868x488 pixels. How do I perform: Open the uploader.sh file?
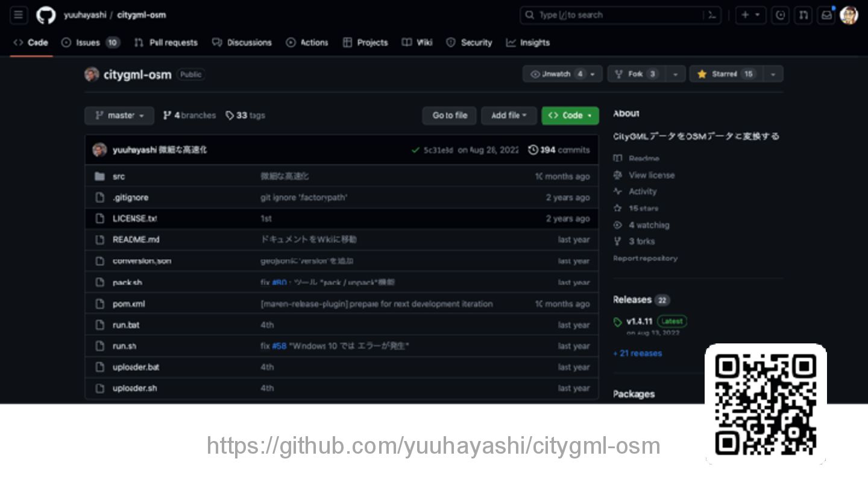(x=134, y=388)
